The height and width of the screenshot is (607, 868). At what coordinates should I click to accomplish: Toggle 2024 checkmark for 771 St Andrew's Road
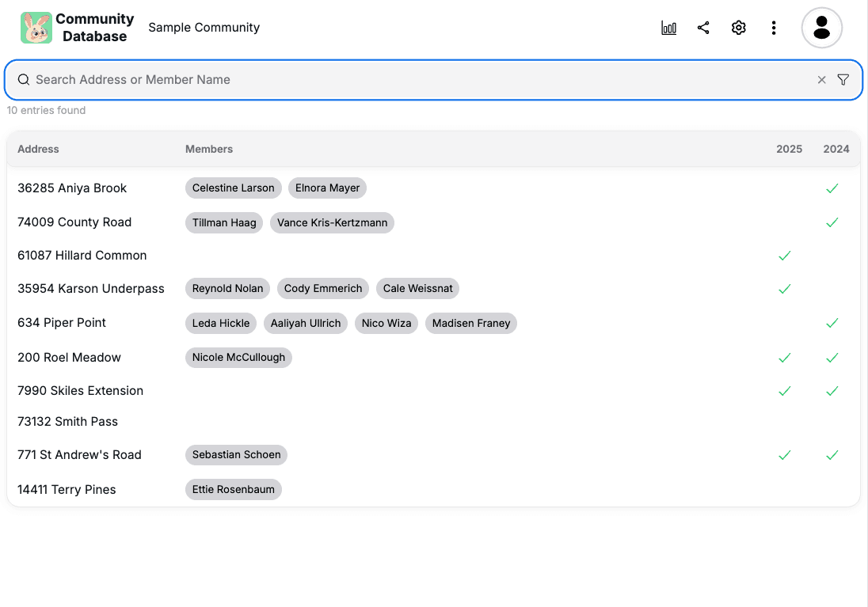(832, 455)
